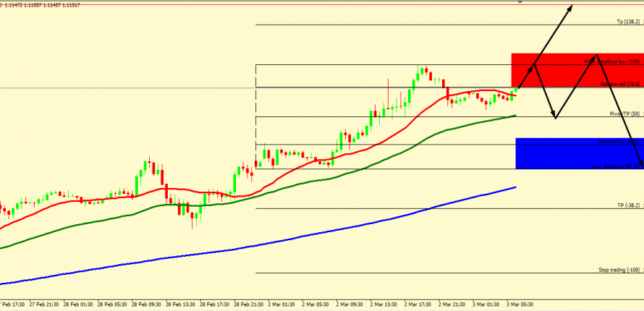Screen dimensions: 644x311
Task: Click the TP (-38.2) level label
Action: (628, 205)
